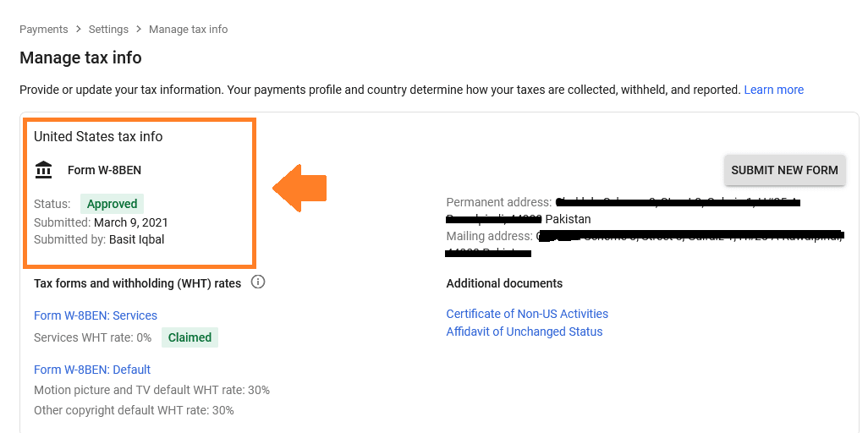Select Manage tax info breadcrumb item
This screenshot has height=433, width=868.
click(x=188, y=30)
